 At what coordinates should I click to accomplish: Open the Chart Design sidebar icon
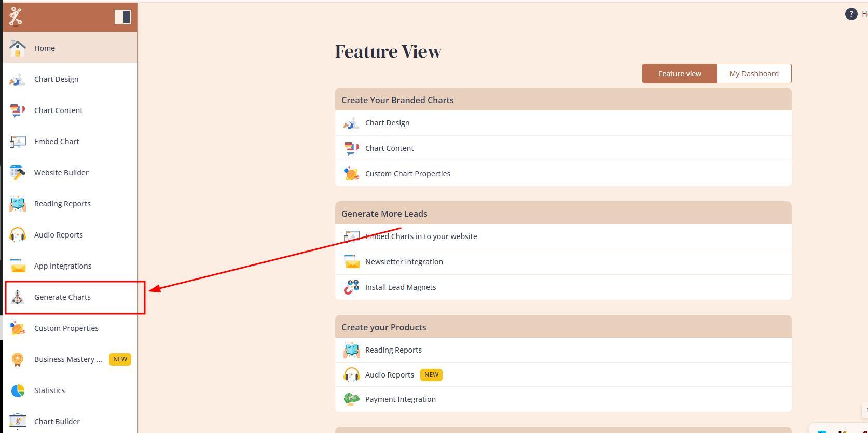coord(17,79)
